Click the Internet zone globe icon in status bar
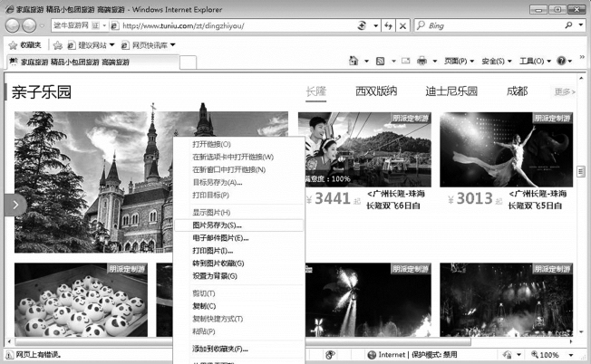This screenshot has height=364, width=591. coord(372,355)
